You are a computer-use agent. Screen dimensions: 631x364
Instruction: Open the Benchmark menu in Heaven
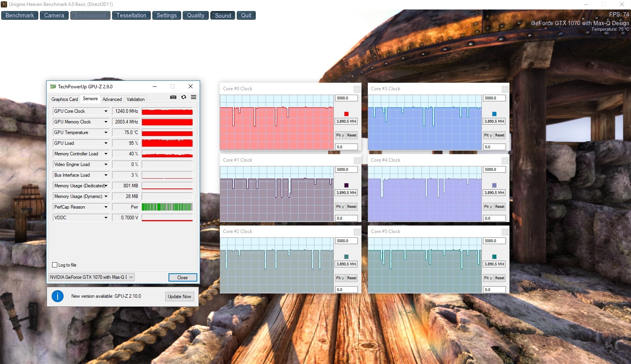pos(20,15)
